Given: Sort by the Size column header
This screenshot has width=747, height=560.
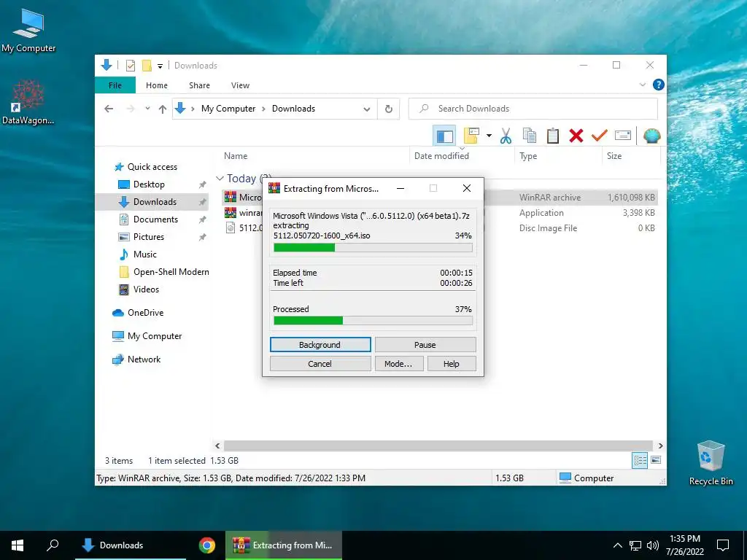Looking at the screenshot, I should click(x=614, y=156).
